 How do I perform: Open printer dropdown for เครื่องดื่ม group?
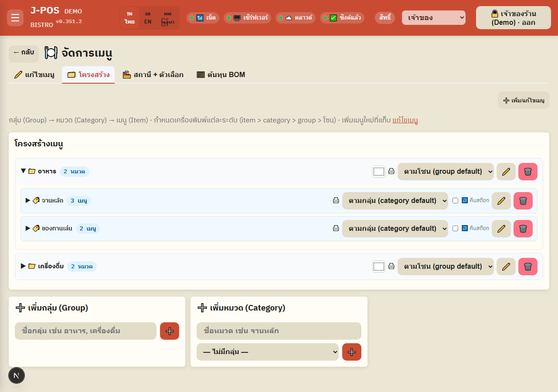click(x=446, y=267)
